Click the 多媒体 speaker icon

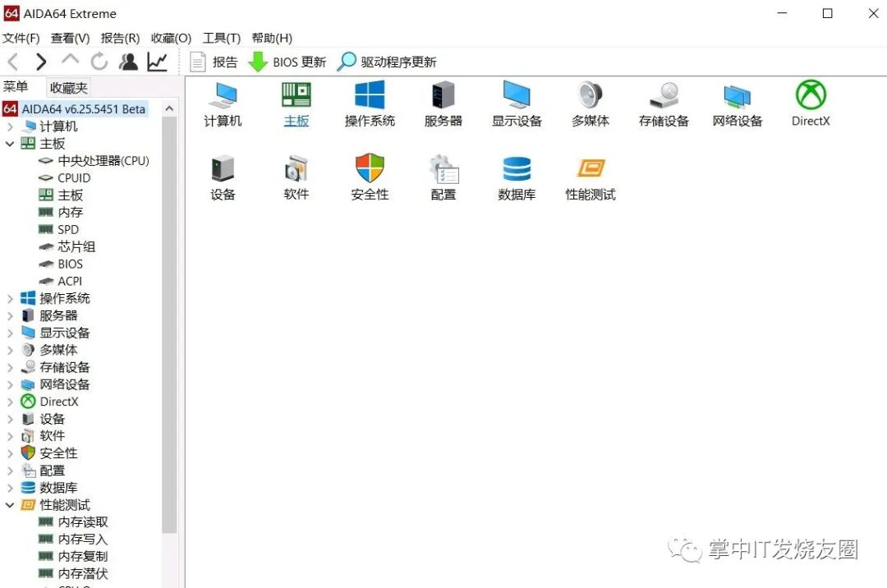(589, 103)
